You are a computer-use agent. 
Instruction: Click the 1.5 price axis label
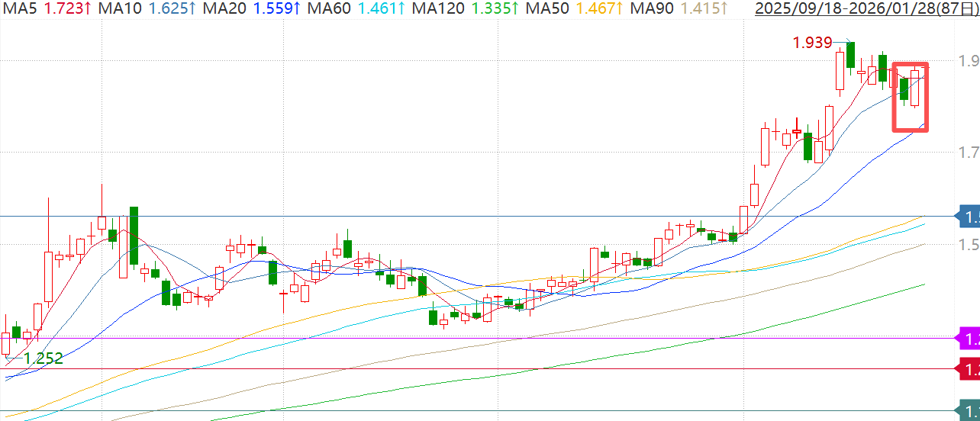(969, 245)
